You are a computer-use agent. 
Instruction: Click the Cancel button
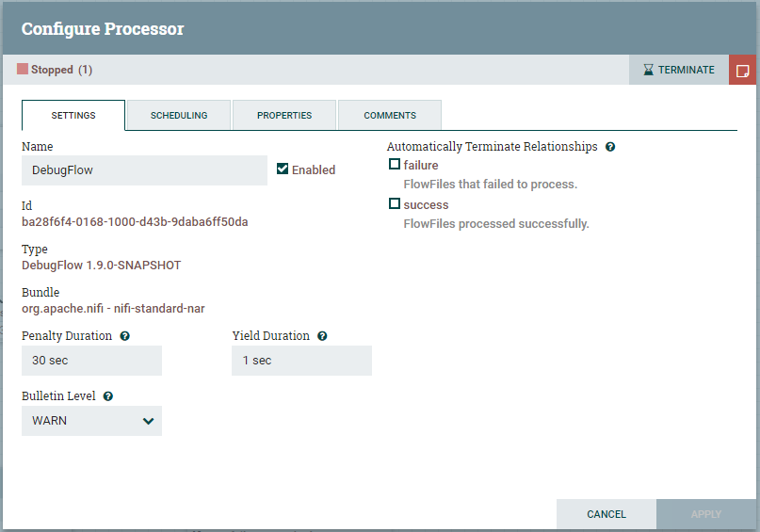point(606,514)
